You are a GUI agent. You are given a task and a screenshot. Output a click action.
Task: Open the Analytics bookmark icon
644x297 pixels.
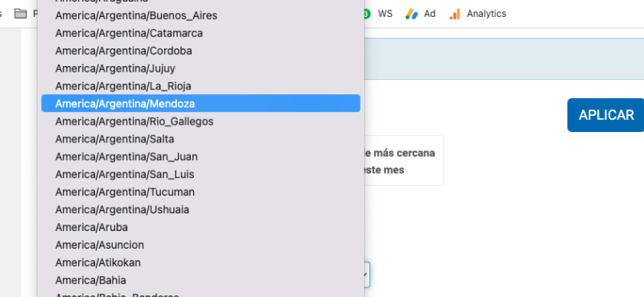point(455,14)
